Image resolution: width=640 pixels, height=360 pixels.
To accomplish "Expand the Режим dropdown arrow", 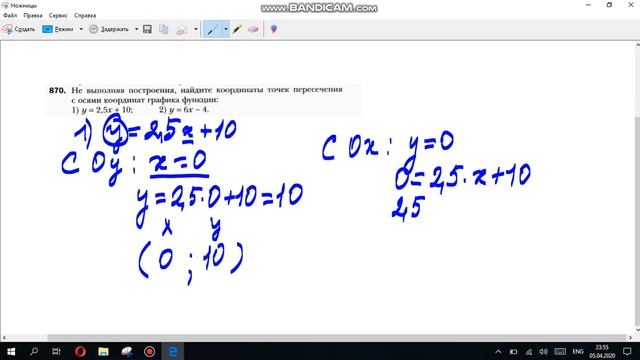I will point(81,29).
